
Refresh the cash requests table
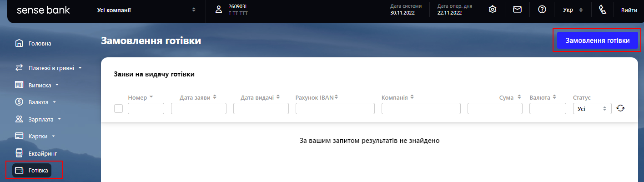(621, 108)
